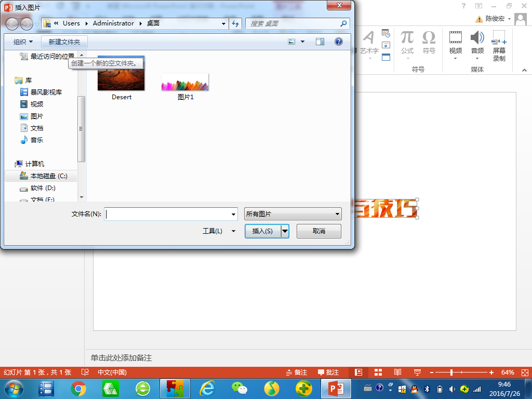
Task: Click the 文件名 filename input field
Action: [x=167, y=214]
